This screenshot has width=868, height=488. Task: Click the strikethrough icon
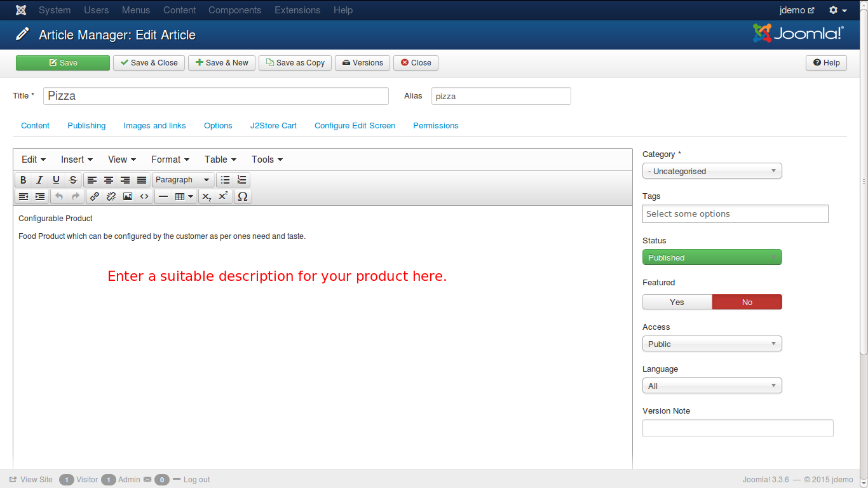73,180
